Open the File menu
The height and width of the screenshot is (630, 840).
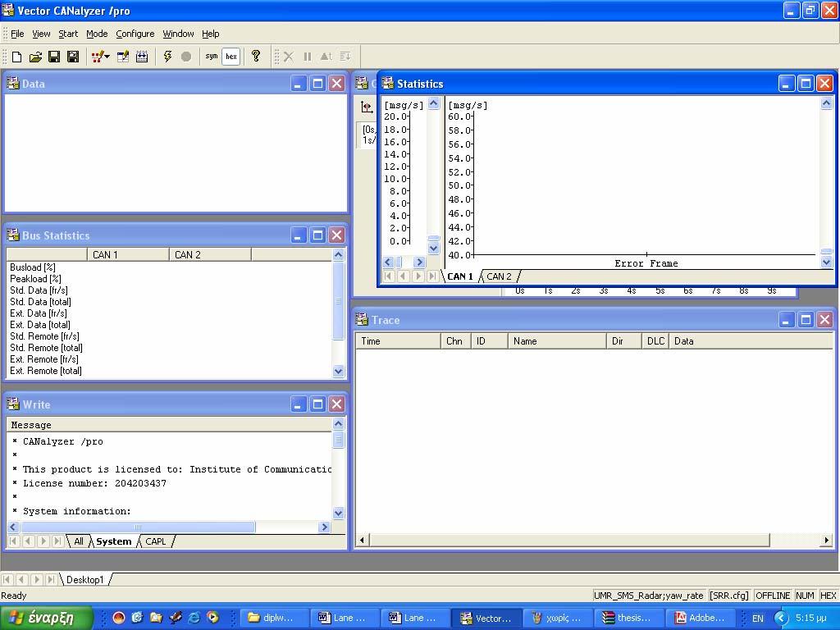(x=17, y=34)
